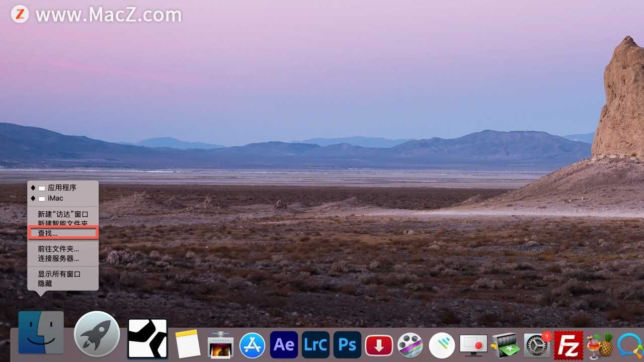The height and width of the screenshot is (362, 644).
Task: Open the screen recorder app icon
Action: click(473, 345)
